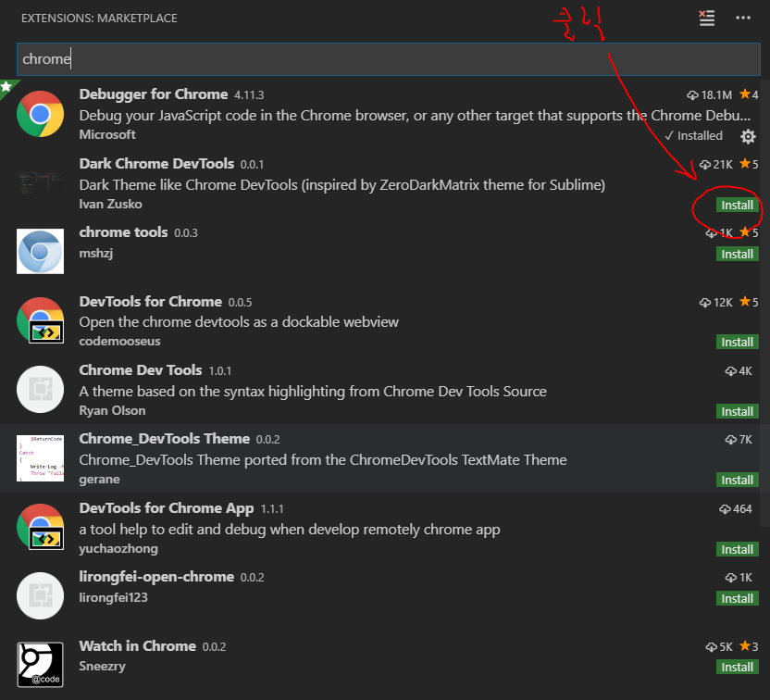Click Chrome Dev Tools placeholder icon
770x700 pixels.
(41, 389)
